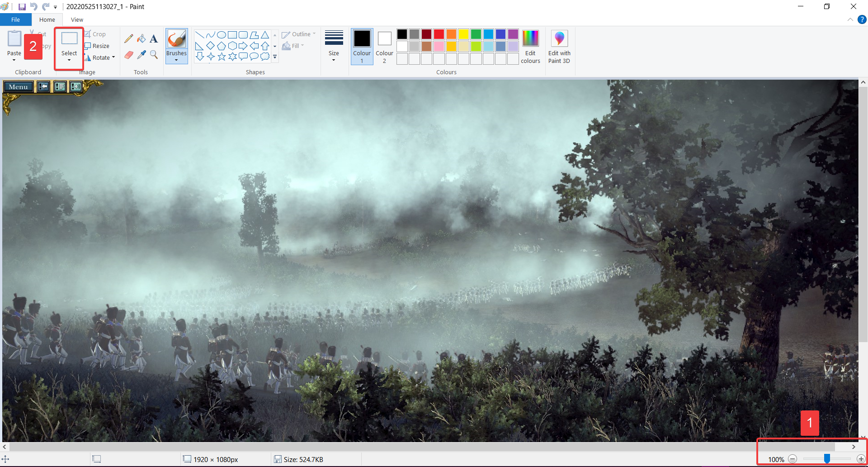Click the Paste clipboard icon
The image size is (868, 467).
click(14, 39)
